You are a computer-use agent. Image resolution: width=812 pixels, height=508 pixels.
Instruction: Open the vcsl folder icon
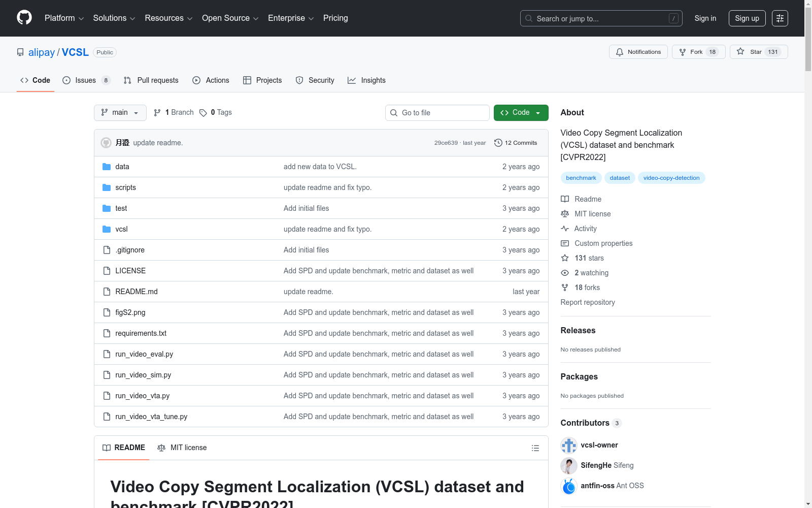coord(107,229)
